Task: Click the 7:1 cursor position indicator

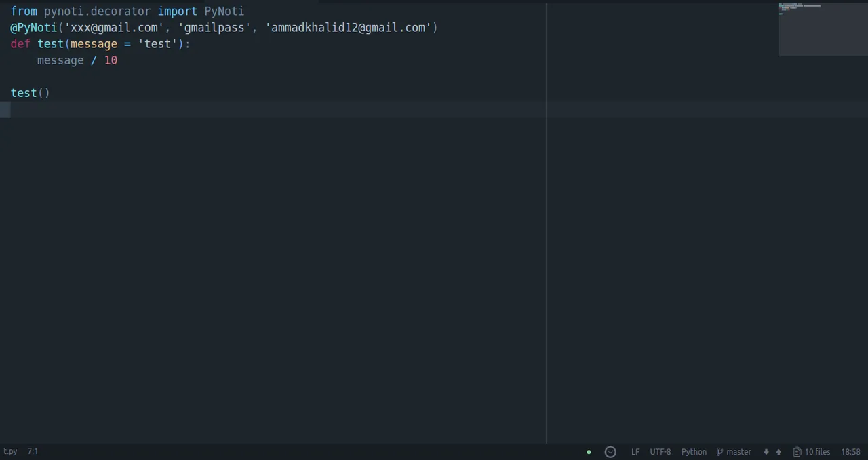Action: tap(33, 451)
